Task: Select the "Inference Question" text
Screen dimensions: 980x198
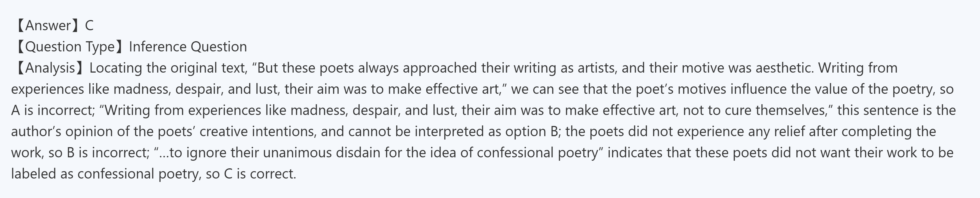Action: tap(188, 47)
